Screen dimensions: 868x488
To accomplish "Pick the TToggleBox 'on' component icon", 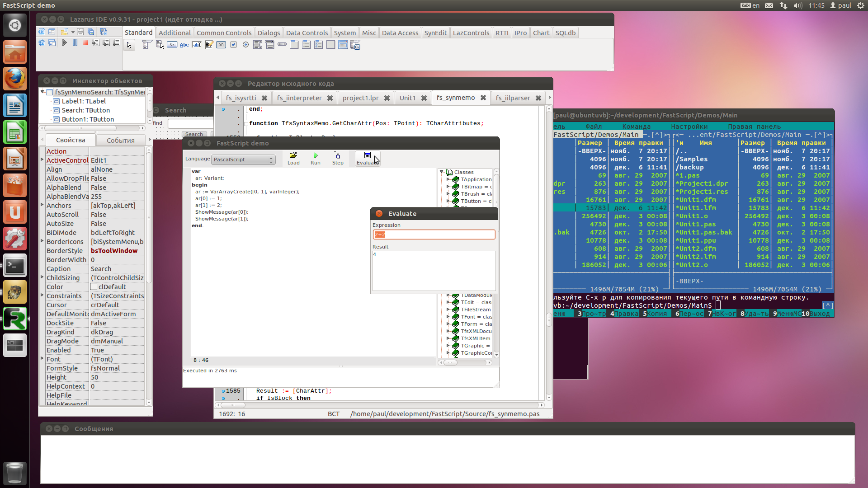I will (221, 45).
